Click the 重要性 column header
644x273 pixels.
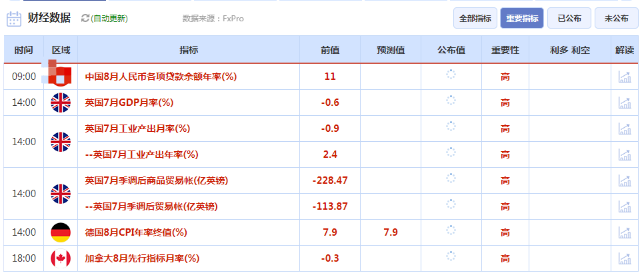click(505, 51)
